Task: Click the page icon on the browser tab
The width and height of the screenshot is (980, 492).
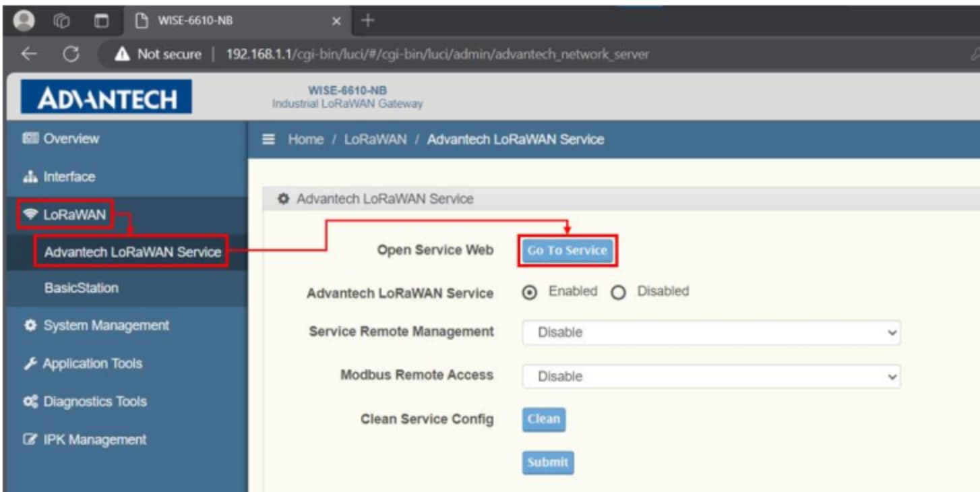Action: 142,21
